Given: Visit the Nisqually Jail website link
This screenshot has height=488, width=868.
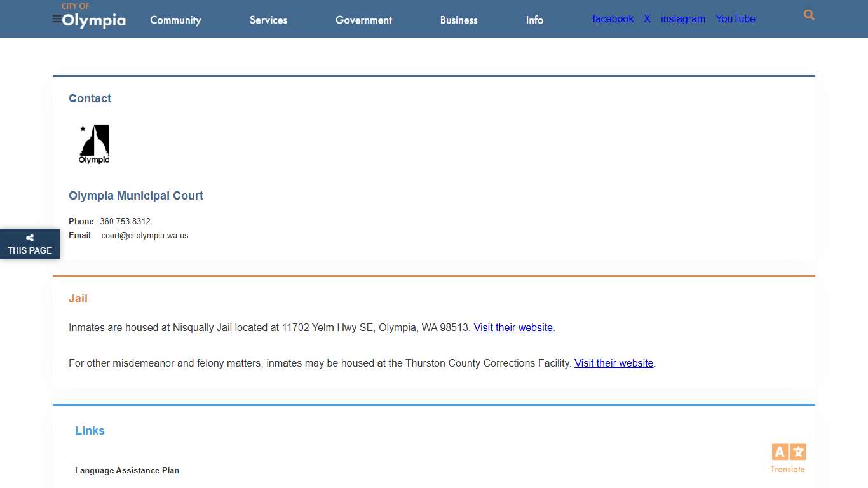Looking at the screenshot, I should pyautogui.click(x=513, y=328).
